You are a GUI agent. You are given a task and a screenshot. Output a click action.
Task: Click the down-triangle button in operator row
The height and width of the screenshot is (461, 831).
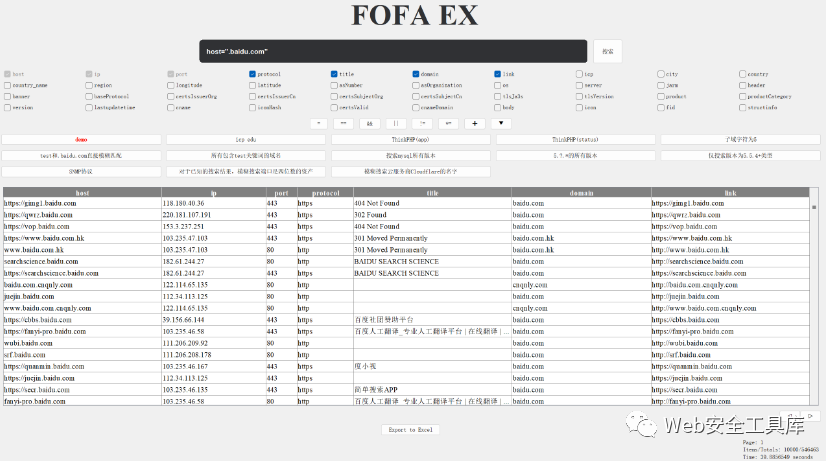click(x=501, y=123)
